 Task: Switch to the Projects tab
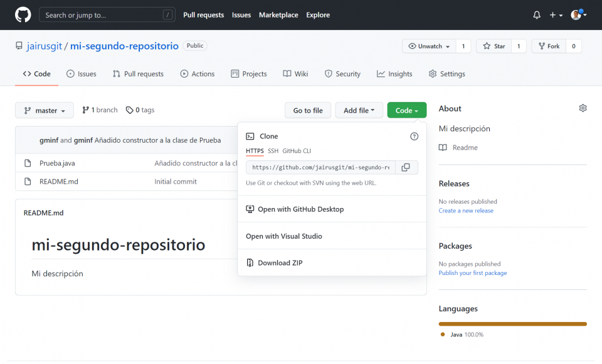[x=249, y=74]
